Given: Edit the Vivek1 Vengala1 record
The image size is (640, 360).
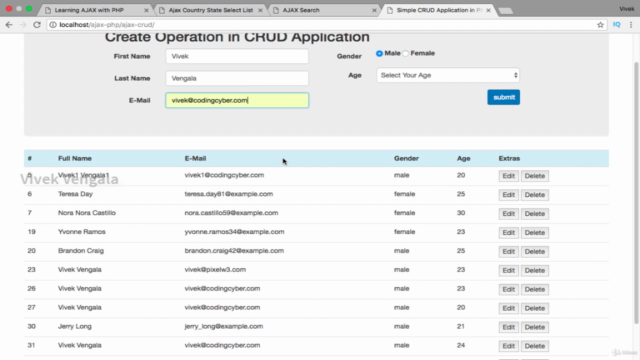Looking at the screenshot, I should tap(509, 176).
